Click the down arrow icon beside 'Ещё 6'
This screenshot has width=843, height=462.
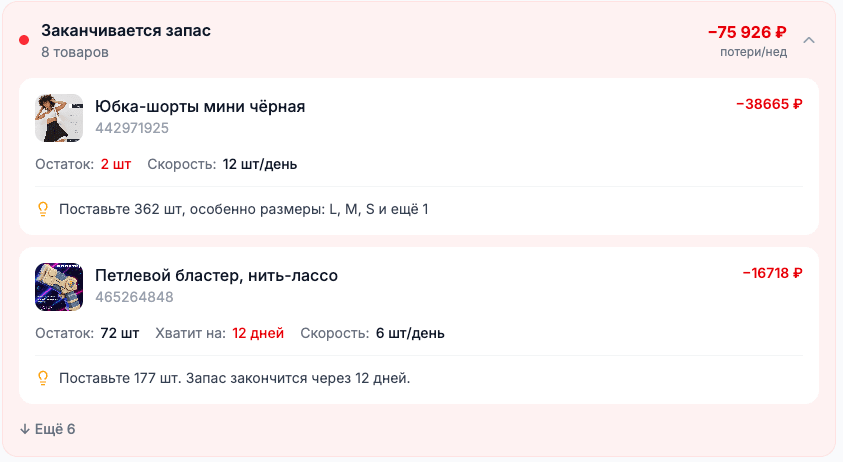coord(24,429)
